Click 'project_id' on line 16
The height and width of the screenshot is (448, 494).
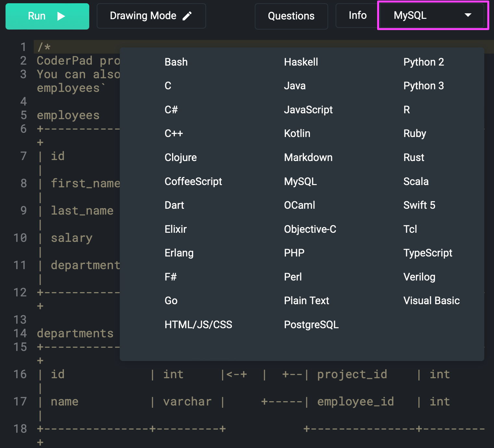pyautogui.click(x=352, y=374)
